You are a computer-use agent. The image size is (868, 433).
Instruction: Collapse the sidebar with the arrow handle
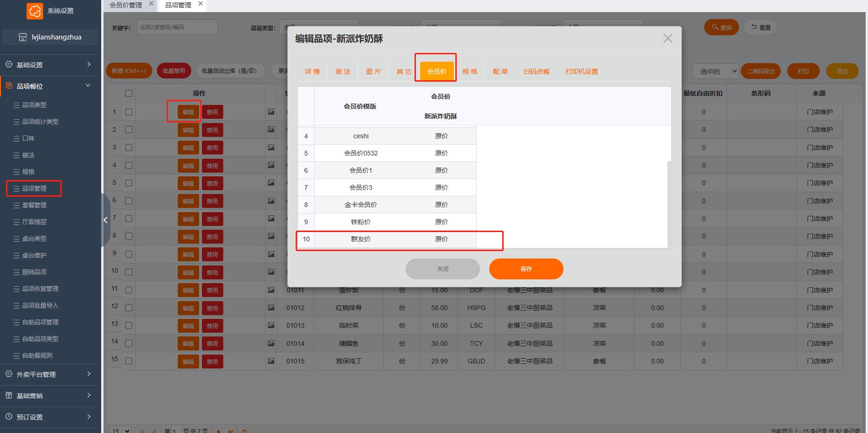[x=105, y=220]
